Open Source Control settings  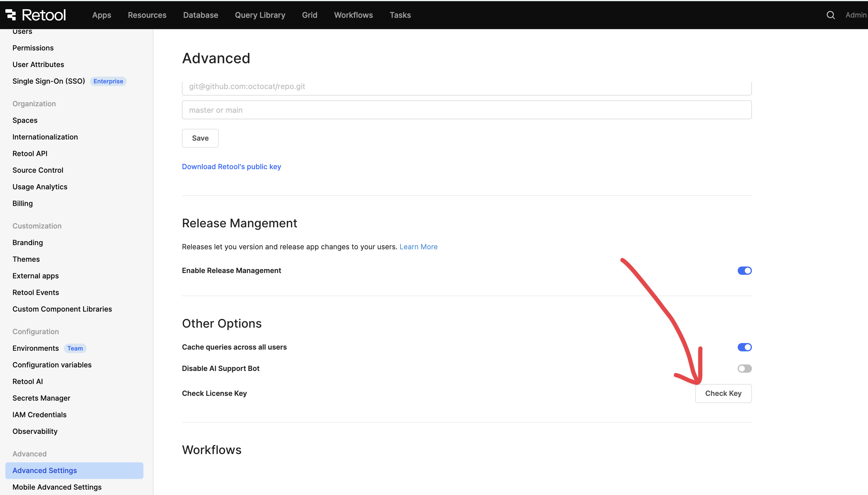pos(38,170)
